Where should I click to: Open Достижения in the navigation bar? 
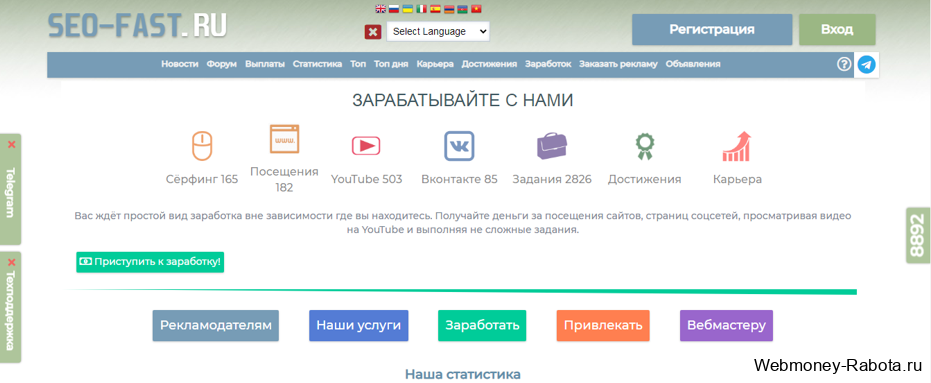(489, 64)
